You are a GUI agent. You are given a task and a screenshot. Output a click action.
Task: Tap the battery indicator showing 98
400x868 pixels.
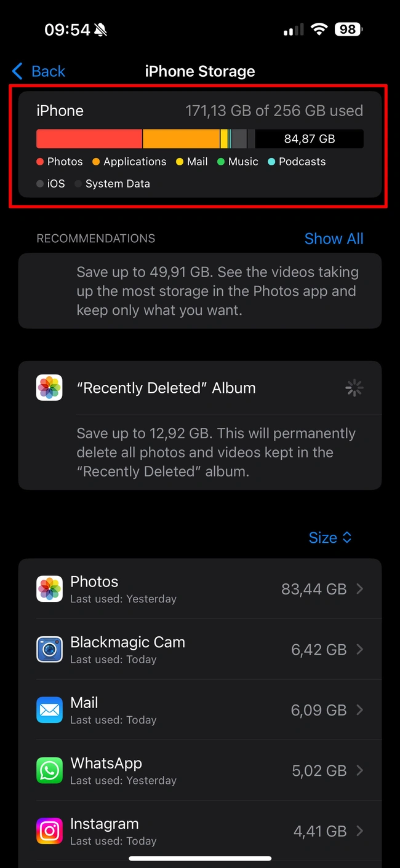348,30
